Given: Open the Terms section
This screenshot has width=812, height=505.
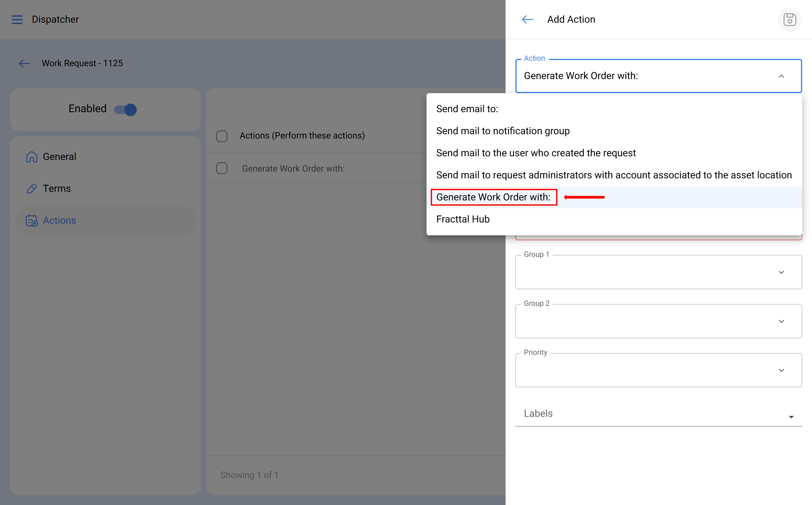Looking at the screenshot, I should tap(57, 189).
